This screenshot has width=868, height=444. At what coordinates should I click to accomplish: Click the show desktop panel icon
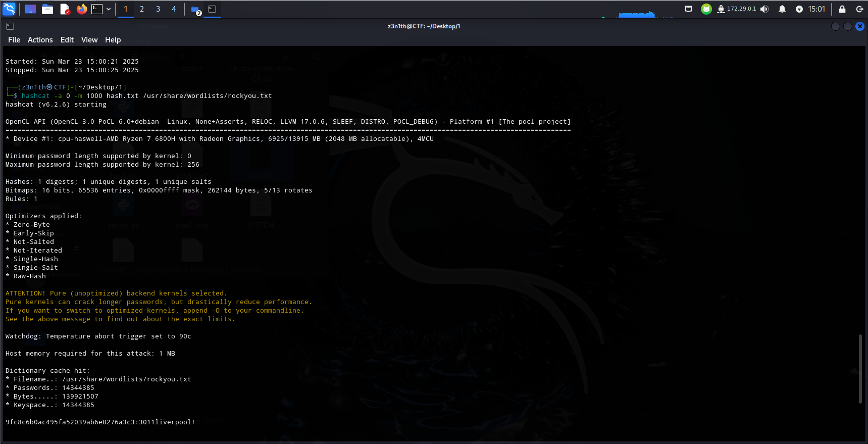coord(30,9)
